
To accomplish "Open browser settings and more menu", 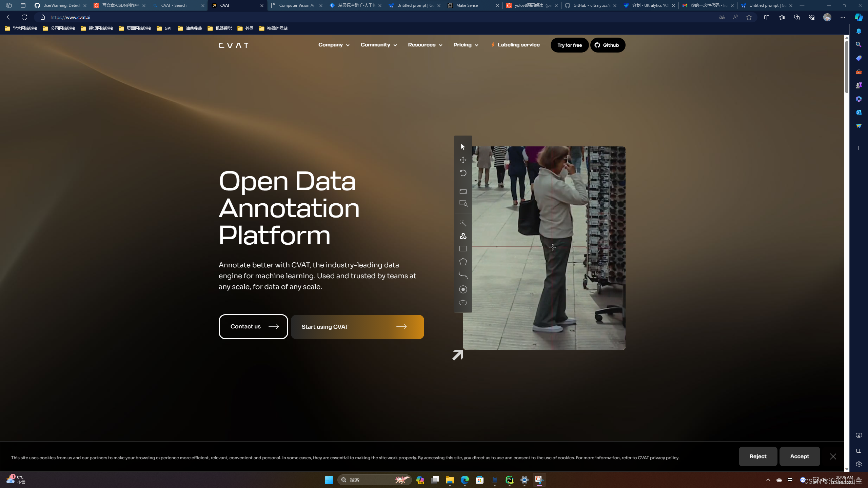I will 843,17.
